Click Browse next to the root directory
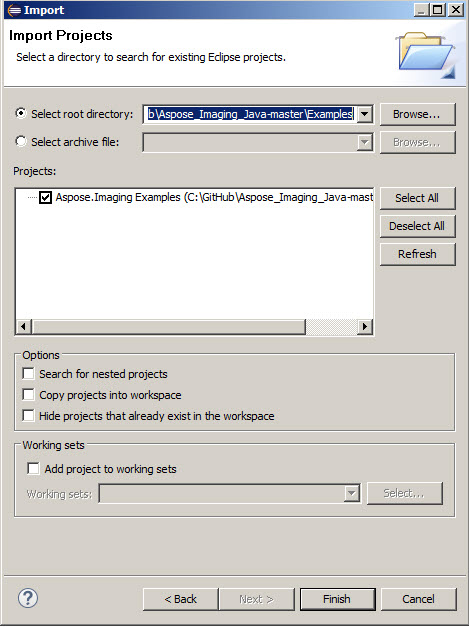The width and height of the screenshot is (469, 627). pyautogui.click(x=417, y=114)
